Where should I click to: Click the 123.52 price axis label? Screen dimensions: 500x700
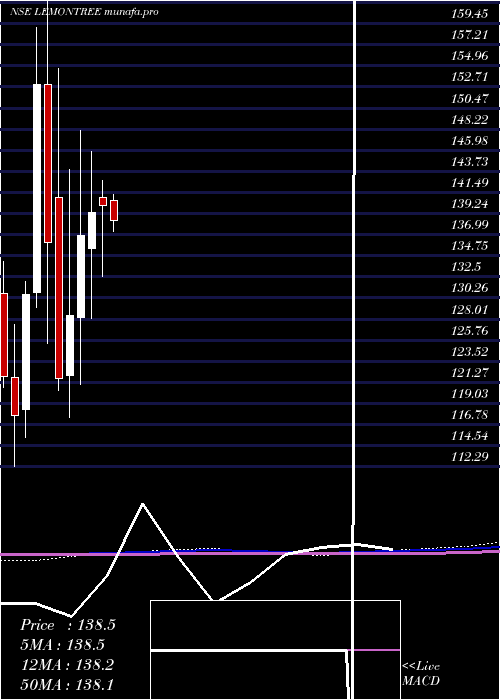coord(470,352)
